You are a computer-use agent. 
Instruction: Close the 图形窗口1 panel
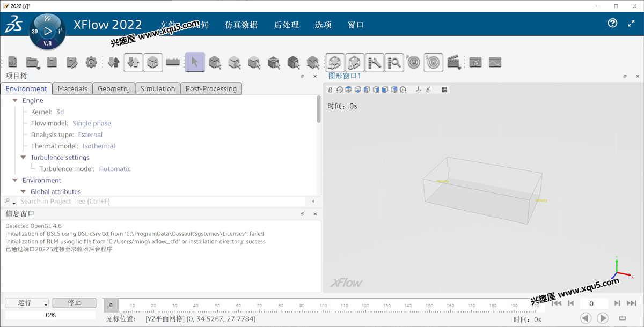(x=638, y=77)
